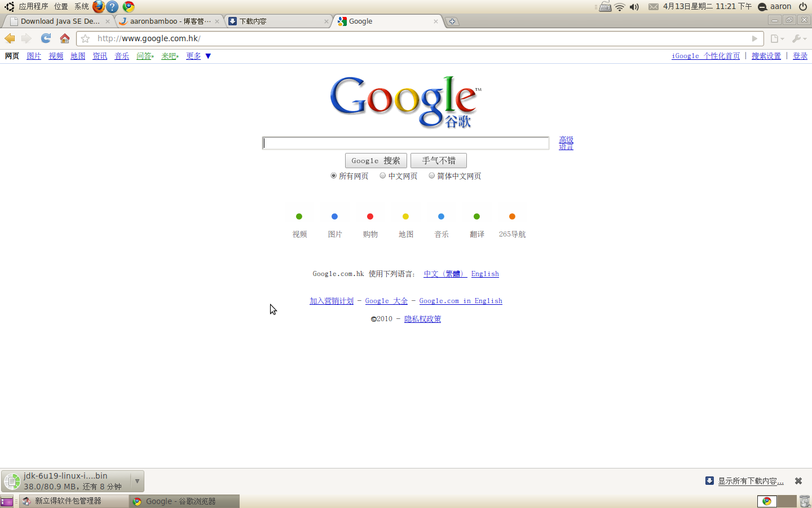
Task: Click the Google 搜索 button
Action: 376,161
